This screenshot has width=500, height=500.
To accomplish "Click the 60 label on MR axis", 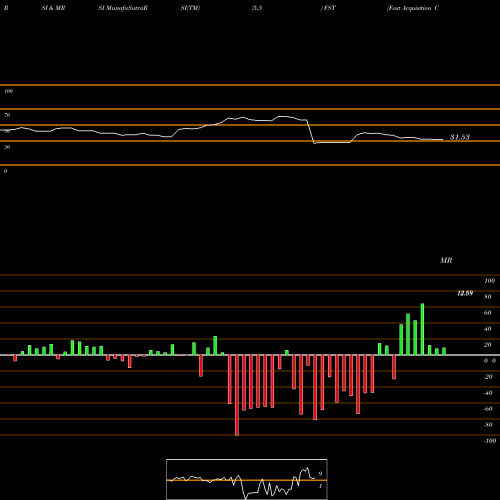I will tap(488, 313).
